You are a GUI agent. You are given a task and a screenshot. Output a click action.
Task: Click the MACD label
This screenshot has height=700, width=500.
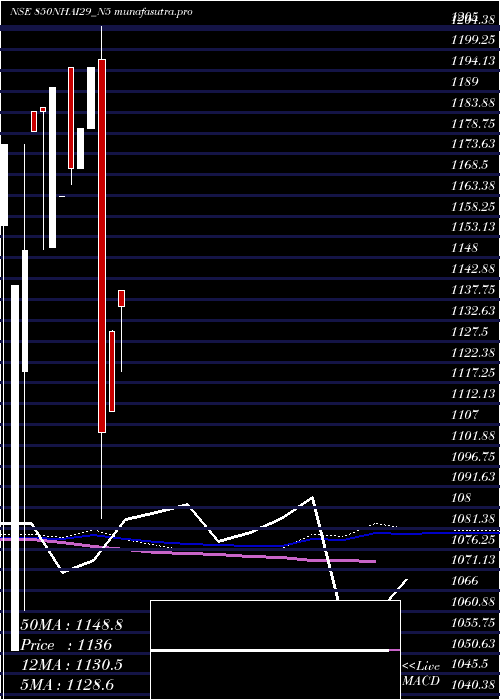point(421,681)
